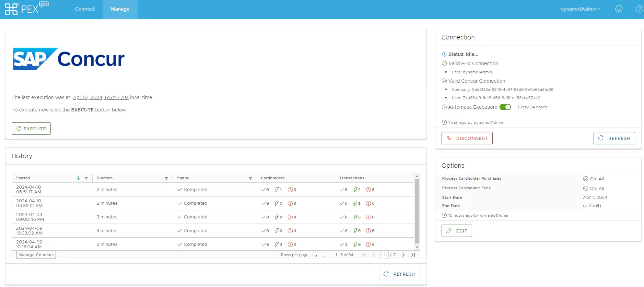Click the Started column sort arrow
The image size is (644, 287).
(x=79, y=178)
